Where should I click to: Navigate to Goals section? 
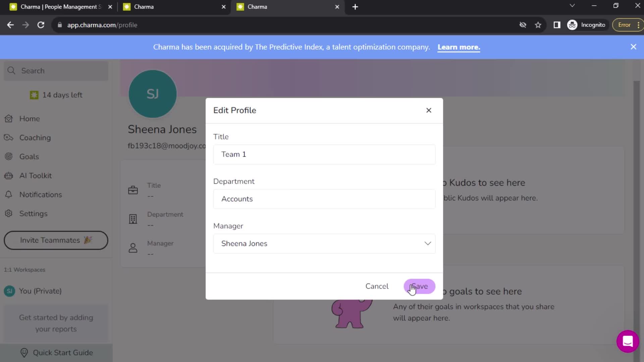(x=29, y=157)
